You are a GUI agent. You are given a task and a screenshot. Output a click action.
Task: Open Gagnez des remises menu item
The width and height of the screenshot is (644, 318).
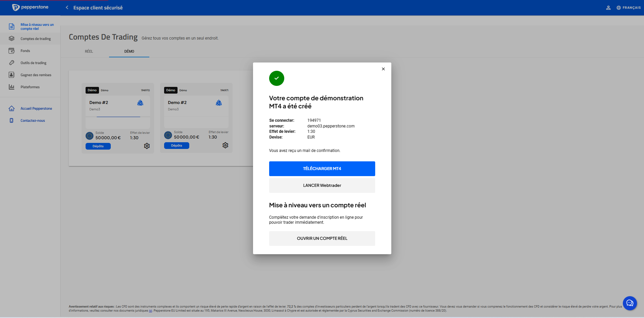pos(36,75)
